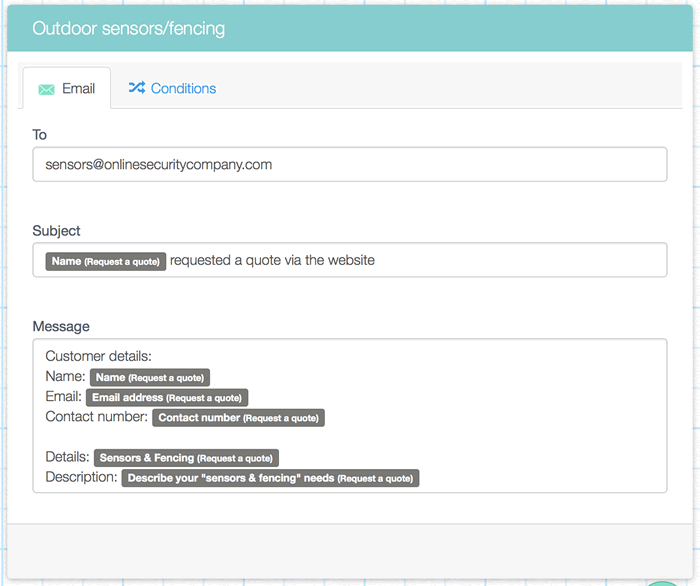Viewport: 700px width, 586px height.
Task: Click the To field label
Action: 40,134
